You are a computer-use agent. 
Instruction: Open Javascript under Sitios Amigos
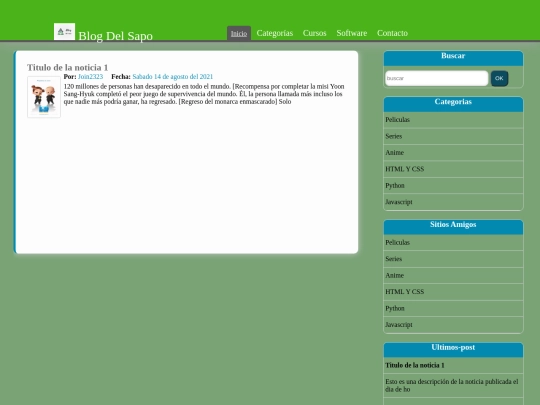(453, 325)
